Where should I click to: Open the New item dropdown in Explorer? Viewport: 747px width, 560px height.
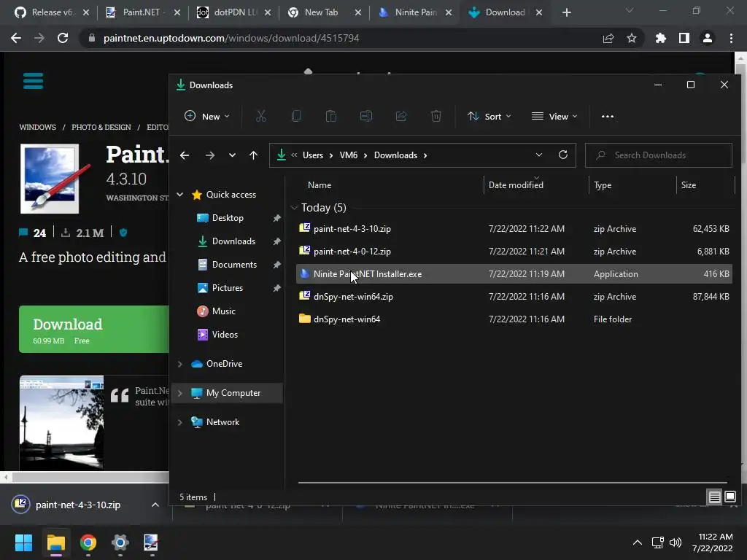point(206,116)
